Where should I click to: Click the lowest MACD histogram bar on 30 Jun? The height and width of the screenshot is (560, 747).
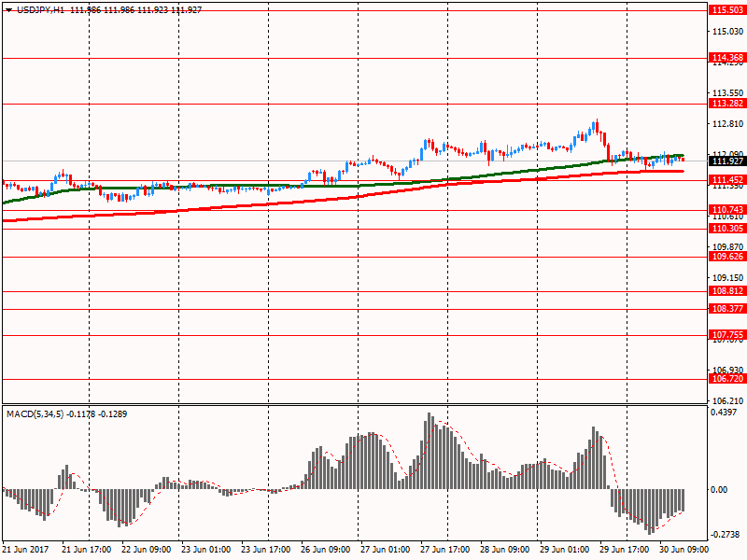[x=650, y=511]
